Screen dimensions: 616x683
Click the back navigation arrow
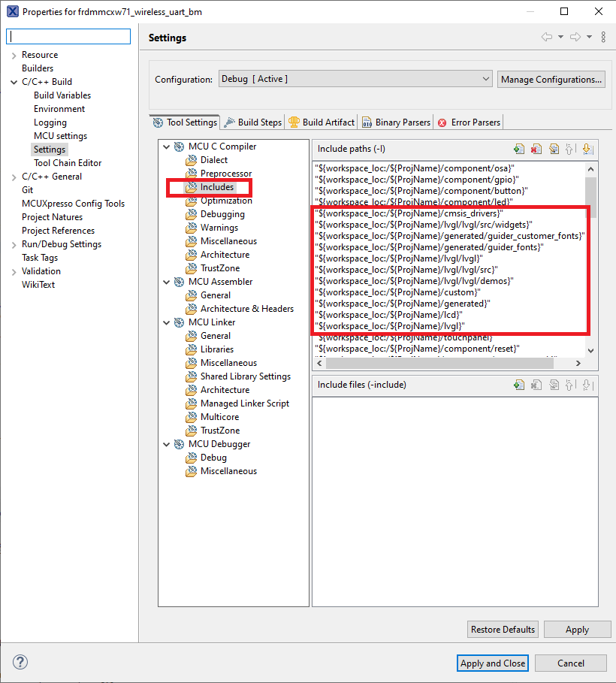coord(547,37)
